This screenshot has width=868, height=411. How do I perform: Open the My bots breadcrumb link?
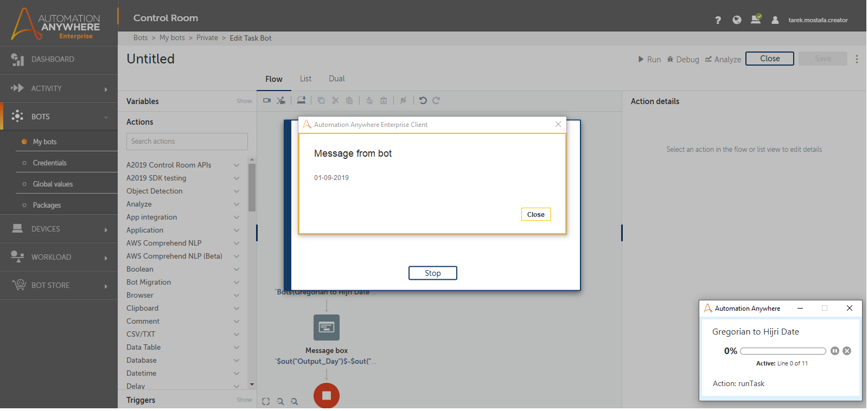(172, 38)
